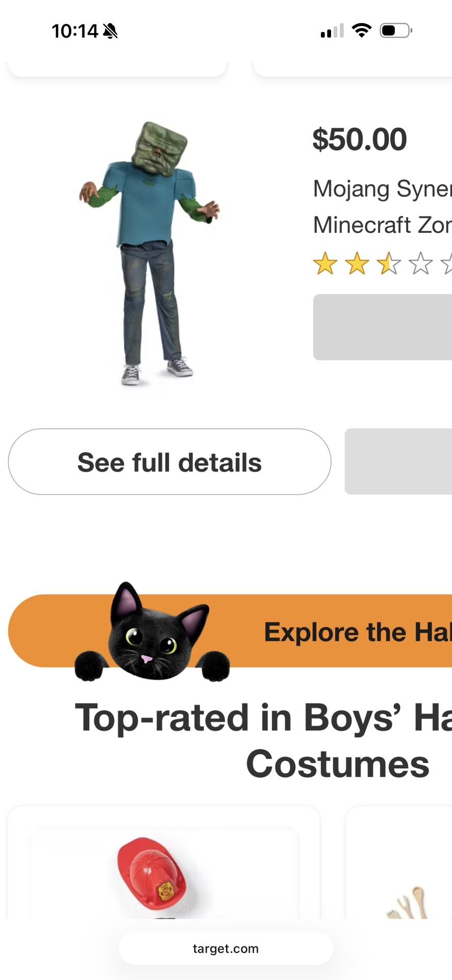This screenshot has height=980, width=452.
Task: Tap the black cat mascot icon
Action: click(152, 632)
